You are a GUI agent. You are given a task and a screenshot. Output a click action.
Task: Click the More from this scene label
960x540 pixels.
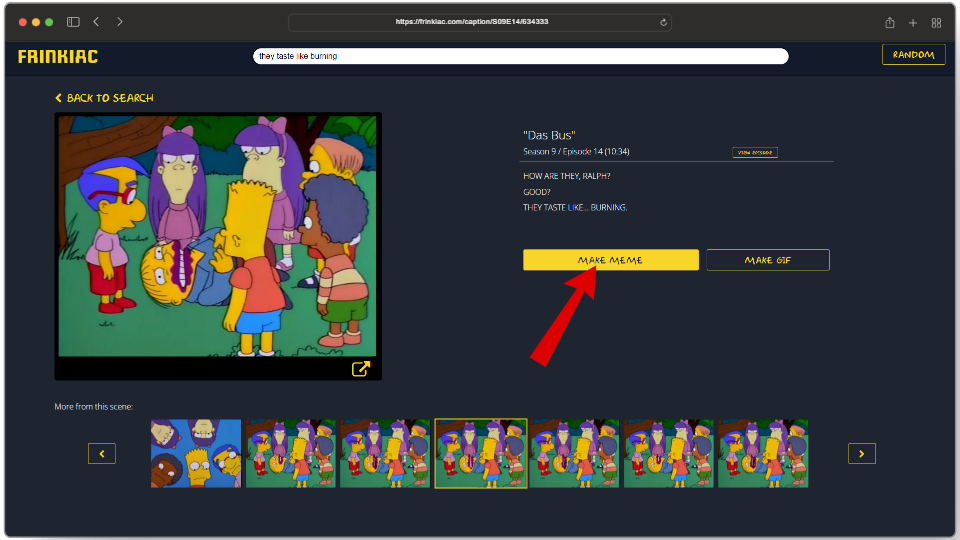[x=94, y=407]
